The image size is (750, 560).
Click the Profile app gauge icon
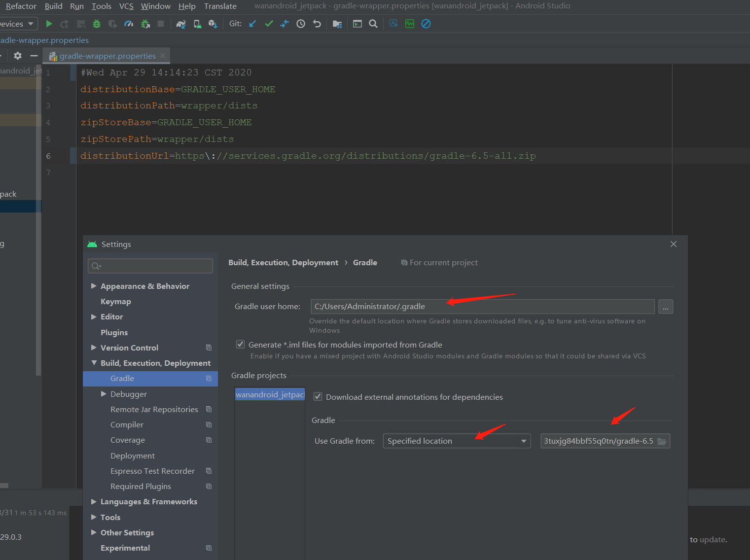coord(129,24)
